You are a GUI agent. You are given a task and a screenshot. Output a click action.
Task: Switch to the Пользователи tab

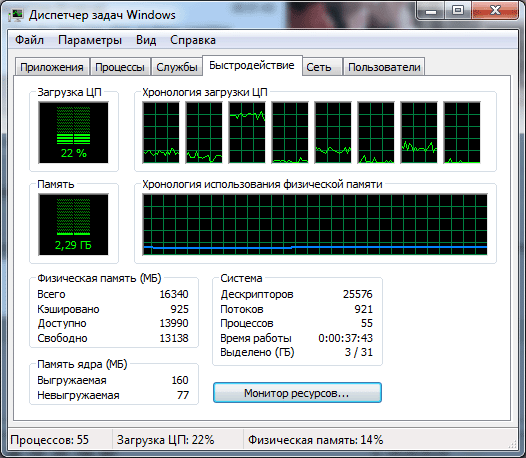tap(384, 67)
